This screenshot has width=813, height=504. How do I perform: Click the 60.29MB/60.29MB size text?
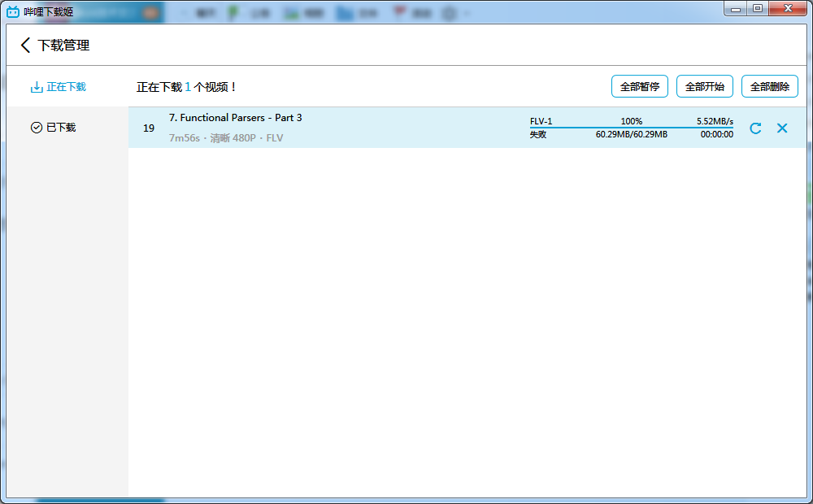[632, 134]
